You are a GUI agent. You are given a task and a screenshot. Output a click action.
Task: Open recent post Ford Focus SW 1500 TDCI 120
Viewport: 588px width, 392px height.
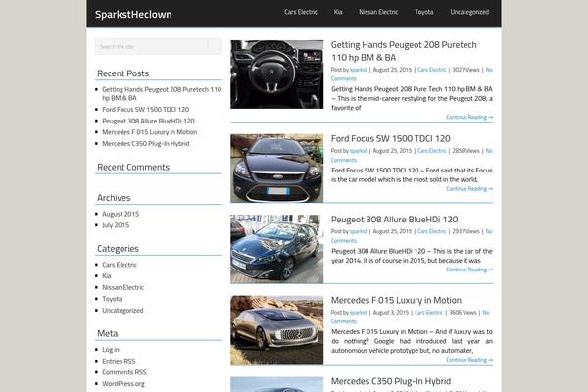[145, 110]
